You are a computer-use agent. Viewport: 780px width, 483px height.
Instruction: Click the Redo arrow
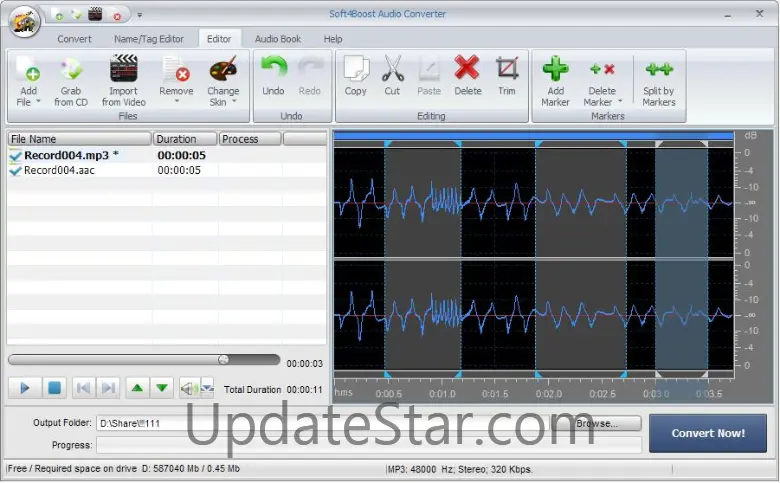[310, 68]
